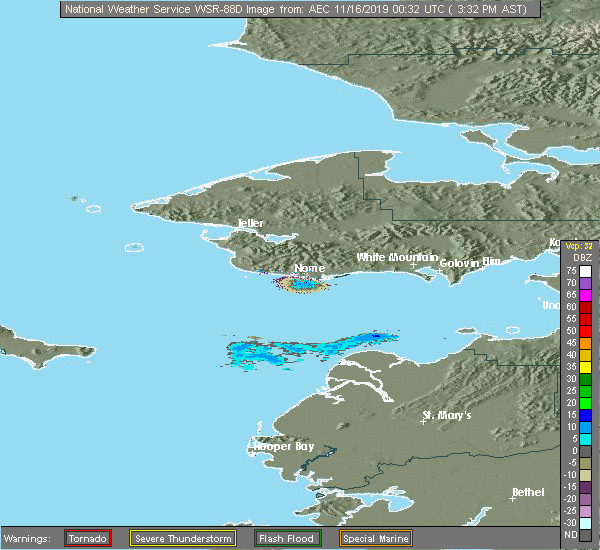Click the White Mountain city label
Screen dimensions: 600x550
397,257
